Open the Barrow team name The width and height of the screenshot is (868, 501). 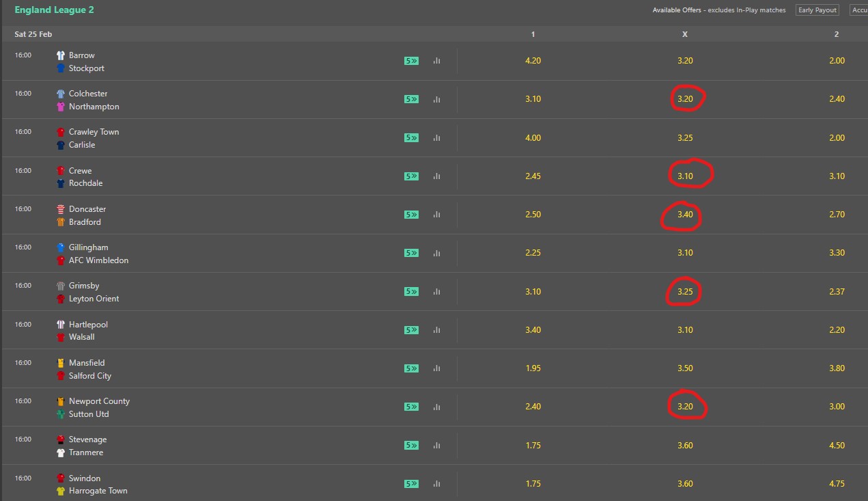pos(82,55)
